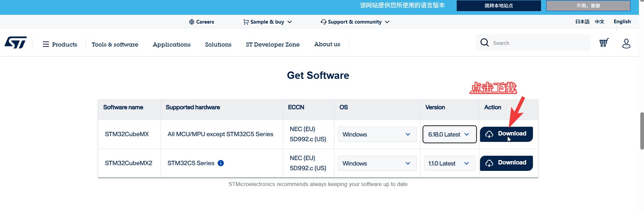Click the info icon beside STM32C5 Series
Viewport: 644px width, 212px height.
tap(221, 163)
